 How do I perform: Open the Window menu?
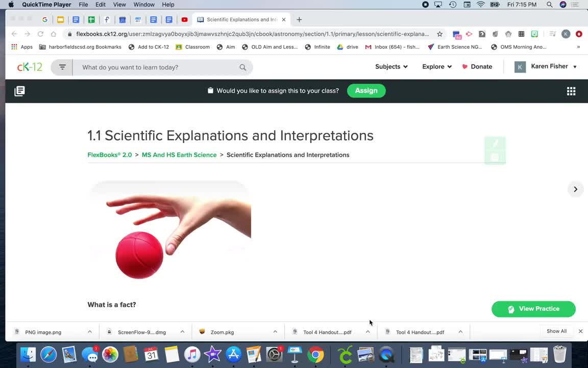point(143,5)
